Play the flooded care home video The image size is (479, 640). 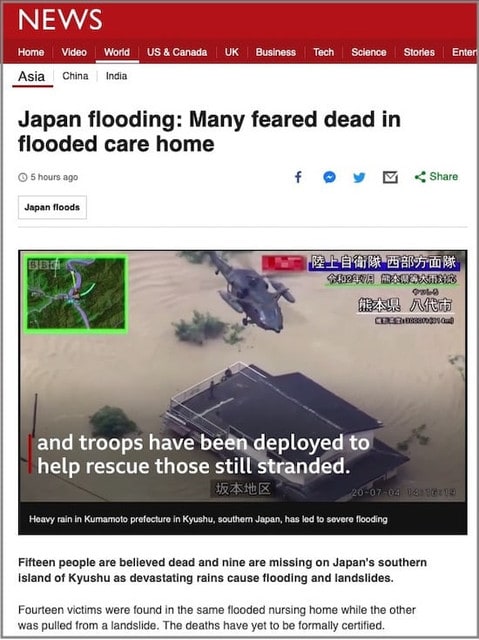243,376
